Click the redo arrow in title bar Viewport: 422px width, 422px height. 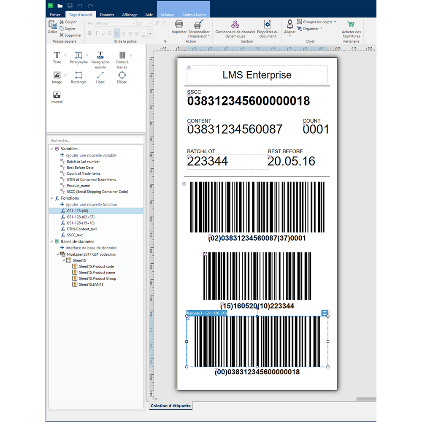(90, 6)
